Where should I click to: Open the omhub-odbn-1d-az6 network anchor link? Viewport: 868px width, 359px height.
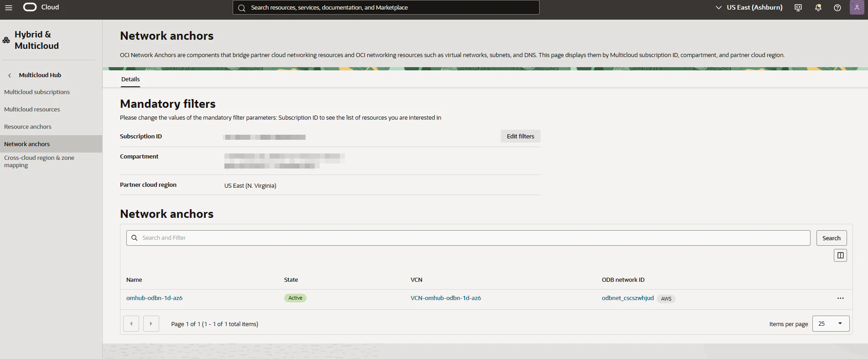[154, 298]
